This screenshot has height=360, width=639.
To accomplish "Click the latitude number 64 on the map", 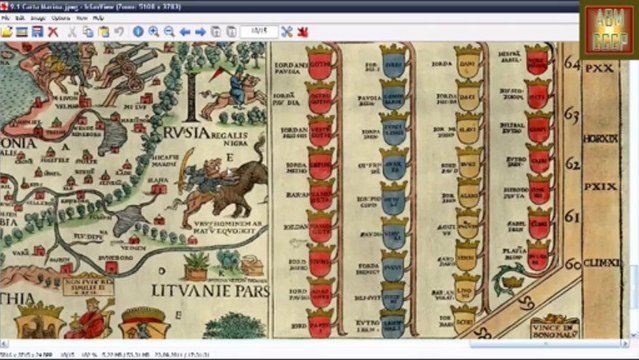I will click(572, 65).
